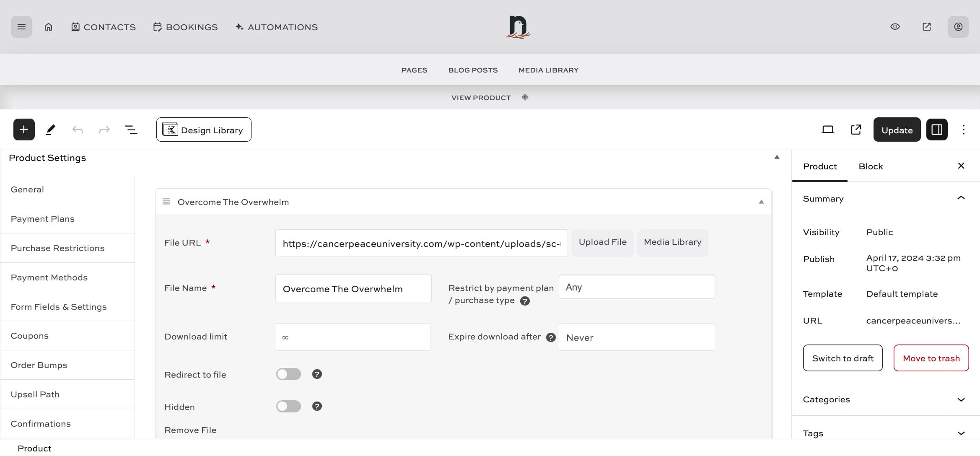Open the three-dot options menu
The width and height of the screenshot is (980, 456).
click(964, 130)
